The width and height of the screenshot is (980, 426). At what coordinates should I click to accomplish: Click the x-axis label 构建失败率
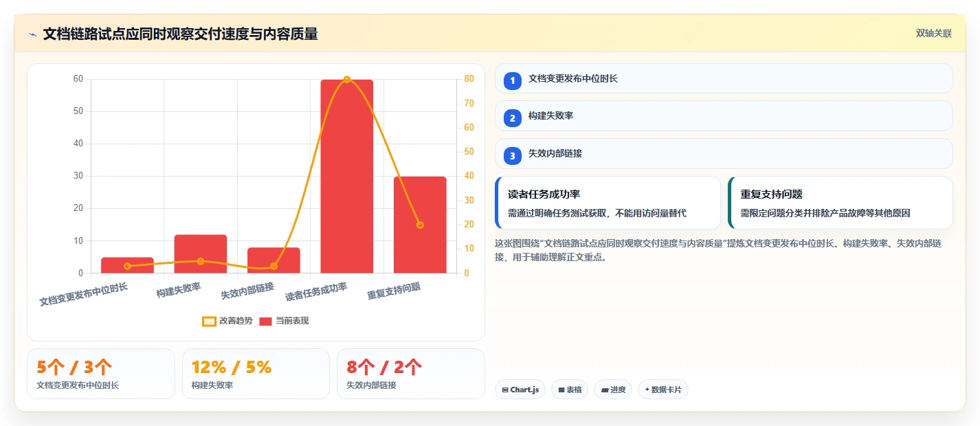179,290
